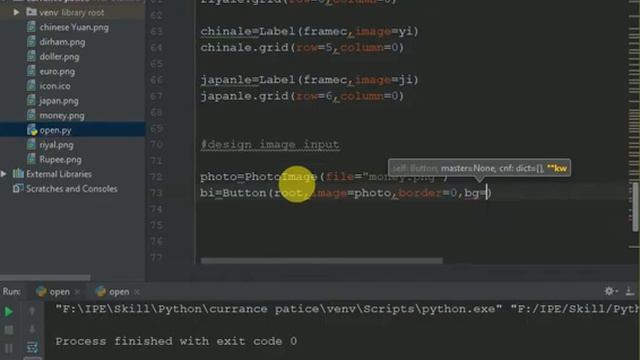Toggle the Soft-Wrap icon in Run panel

pyautogui.click(x=32, y=348)
